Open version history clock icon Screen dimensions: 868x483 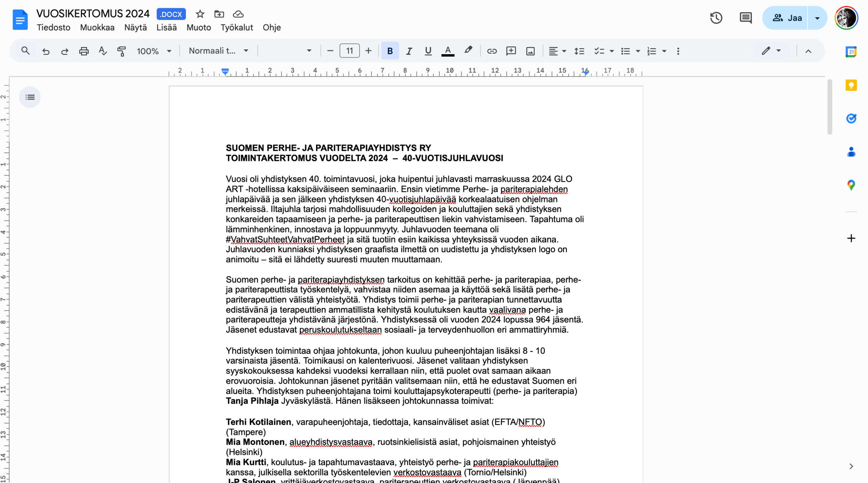click(x=716, y=18)
